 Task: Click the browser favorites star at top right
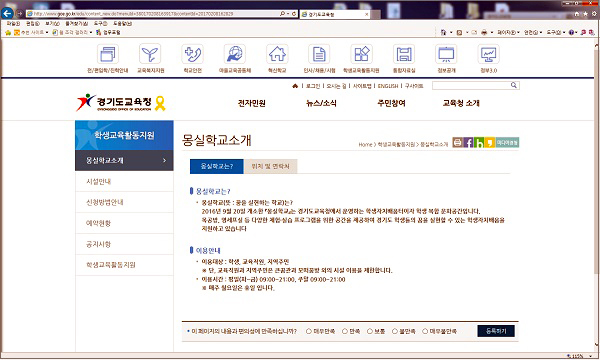(x=585, y=14)
